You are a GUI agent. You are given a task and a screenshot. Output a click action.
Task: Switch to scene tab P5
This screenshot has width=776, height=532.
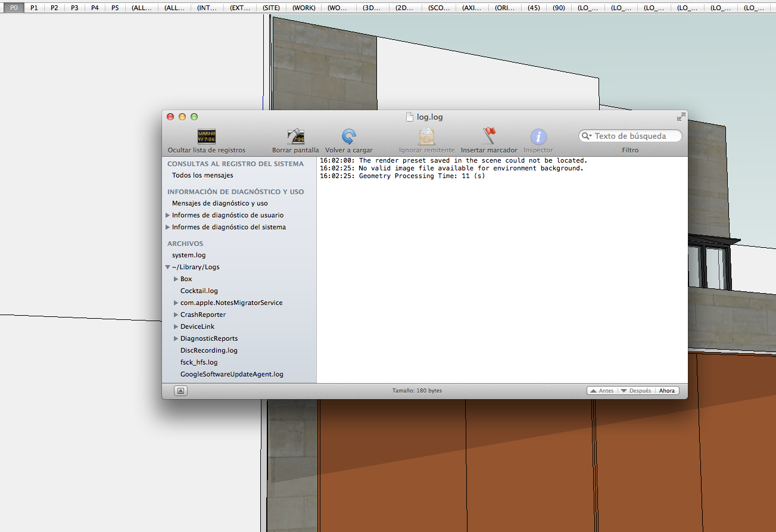[x=115, y=8]
